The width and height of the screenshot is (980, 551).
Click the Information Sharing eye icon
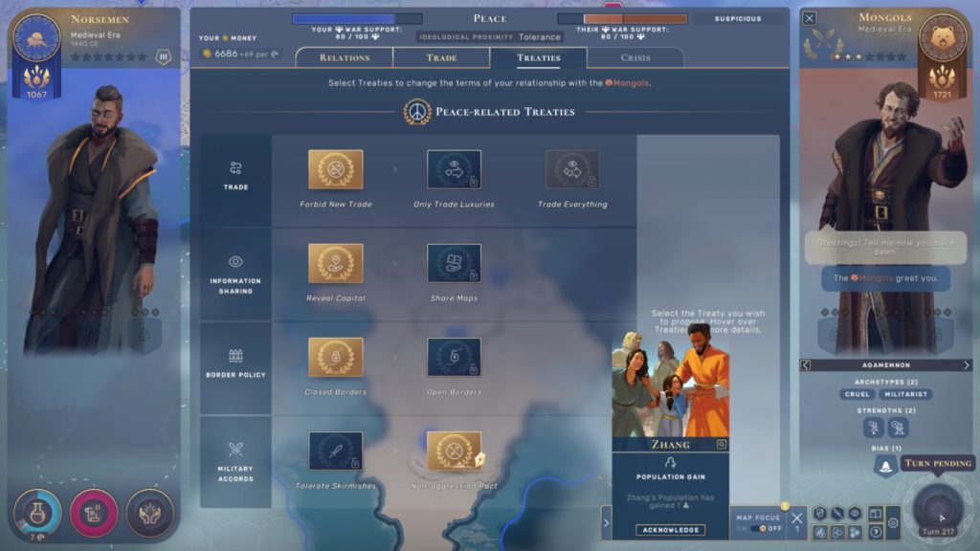click(x=235, y=262)
